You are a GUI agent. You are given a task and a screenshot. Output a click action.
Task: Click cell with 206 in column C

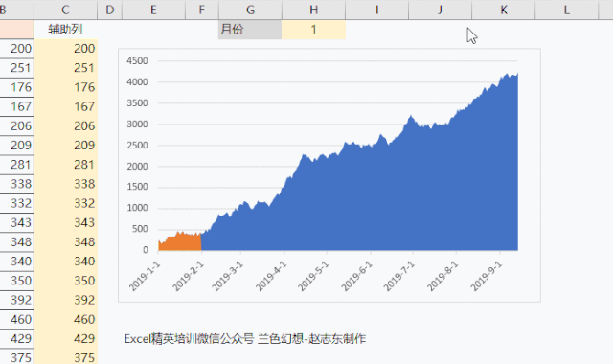(x=66, y=125)
